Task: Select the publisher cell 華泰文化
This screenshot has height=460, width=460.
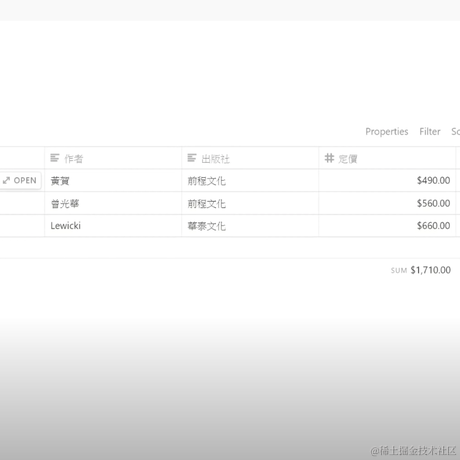Action: [x=250, y=226]
